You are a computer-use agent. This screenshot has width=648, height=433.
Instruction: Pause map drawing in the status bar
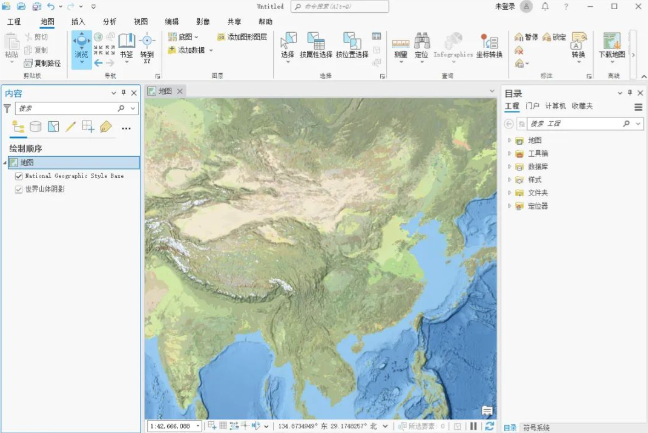point(473,426)
